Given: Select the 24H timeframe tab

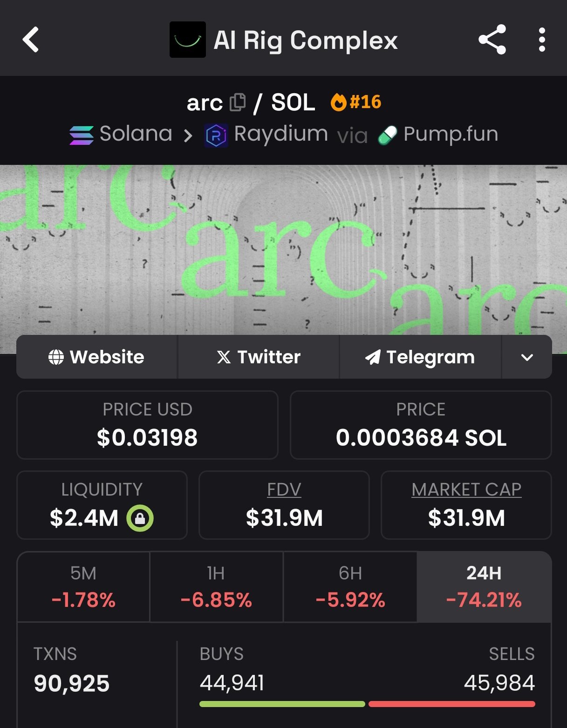Looking at the screenshot, I should tap(484, 587).
